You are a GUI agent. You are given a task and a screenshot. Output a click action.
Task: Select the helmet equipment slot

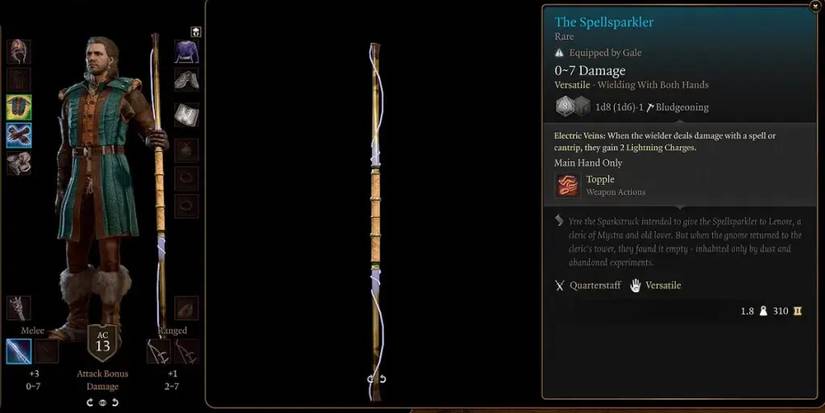pyautogui.click(x=19, y=52)
